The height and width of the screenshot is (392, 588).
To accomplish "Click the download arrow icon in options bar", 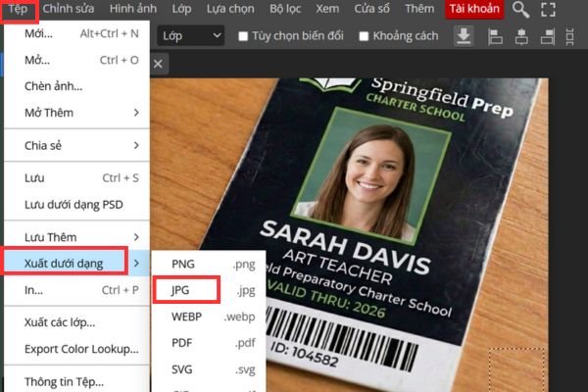I will click(464, 36).
